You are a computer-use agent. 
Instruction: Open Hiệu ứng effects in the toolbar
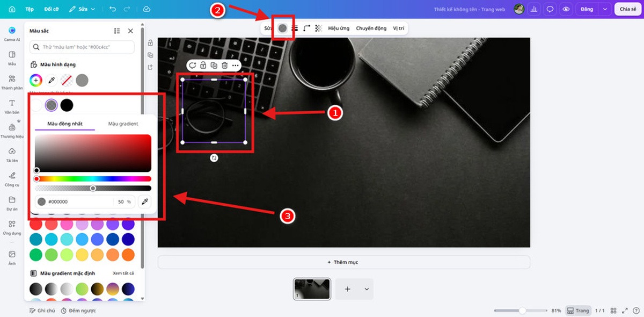click(x=339, y=28)
